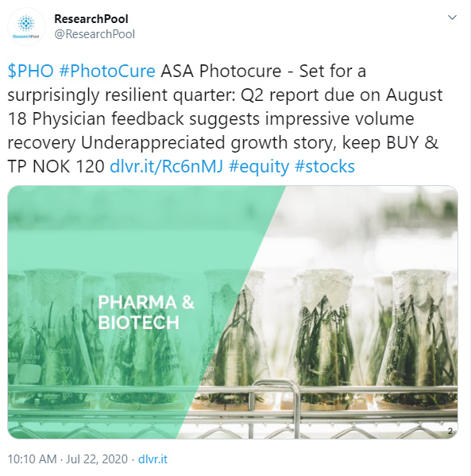
Task: Open the @ResearchPool handle link
Action: [x=95, y=34]
